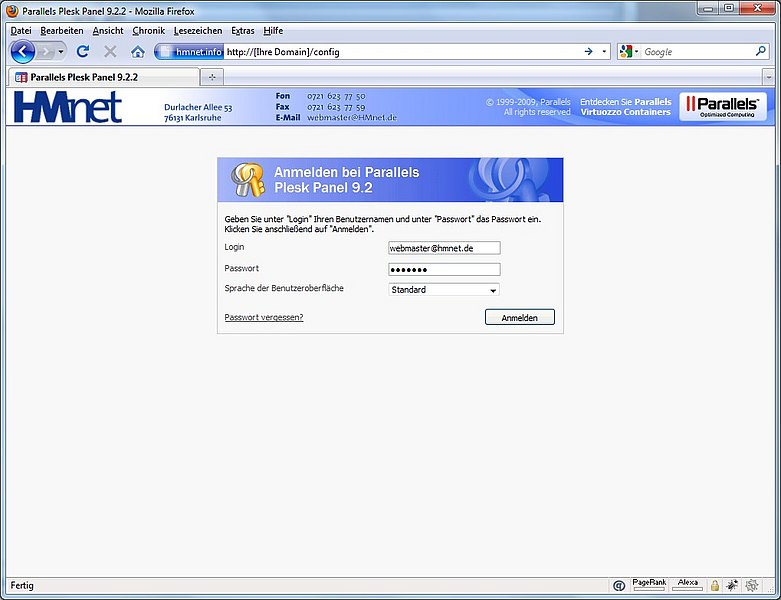Maximize the Firefox window
The image size is (781, 600).
[x=730, y=8]
